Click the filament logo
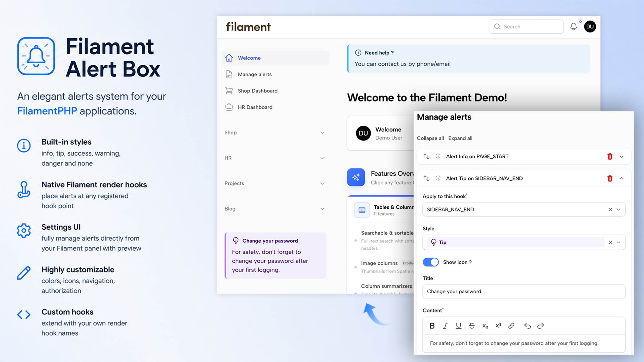Screen dimensions: 644x362 pos(248,27)
